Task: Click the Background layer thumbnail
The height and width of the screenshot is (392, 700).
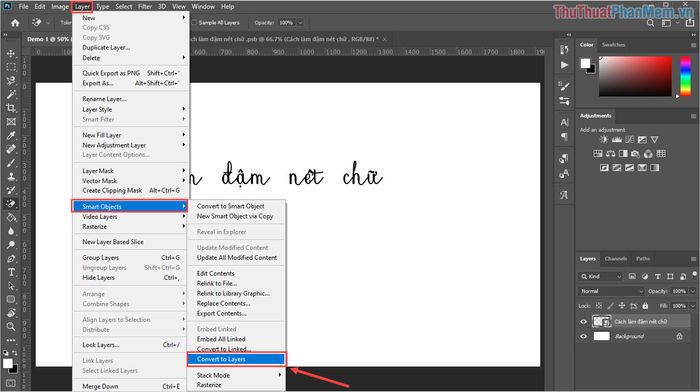Action: [x=601, y=336]
